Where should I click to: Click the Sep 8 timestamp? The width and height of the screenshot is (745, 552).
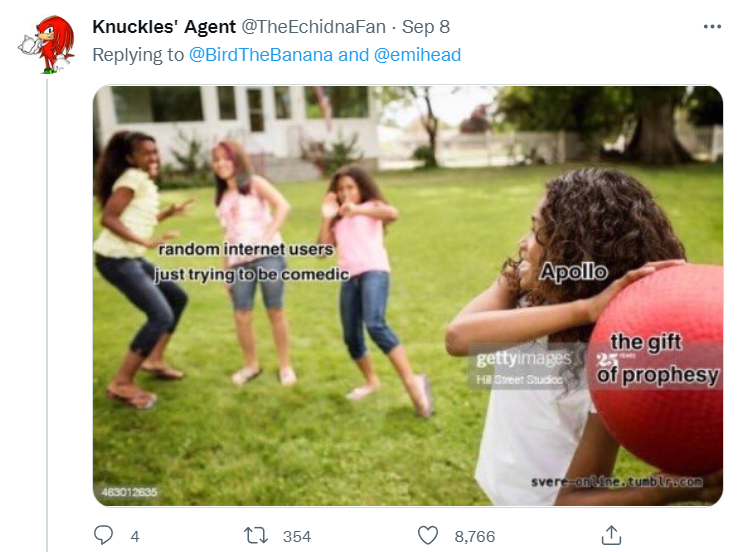click(426, 27)
